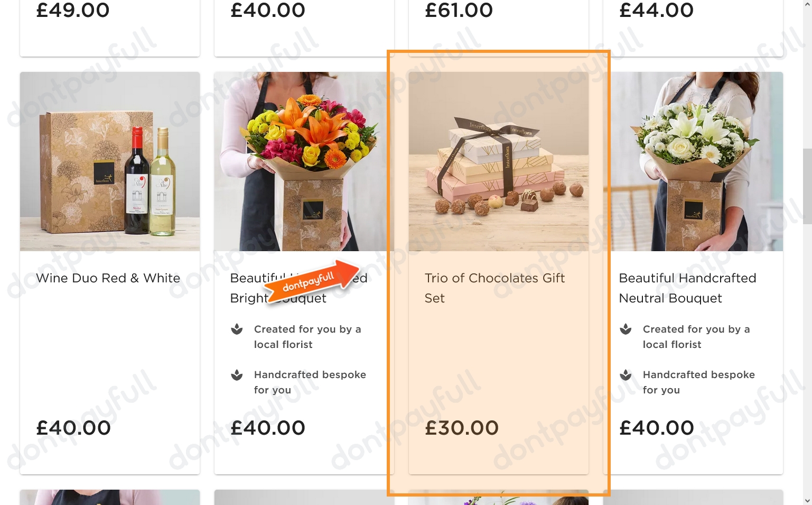
Task: Click flower icon beside Bright Bouquet local florist
Action: tap(237, 329)
